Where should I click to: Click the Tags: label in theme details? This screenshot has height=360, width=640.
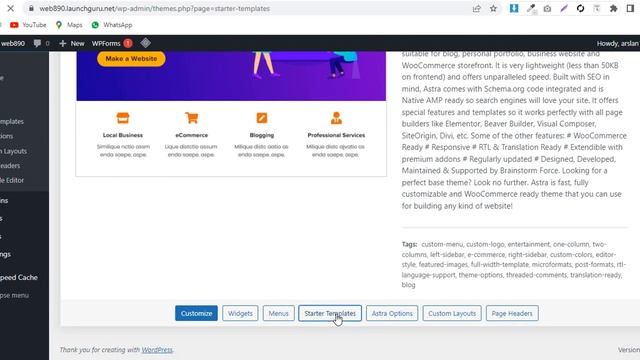click(x=409, y=244)
